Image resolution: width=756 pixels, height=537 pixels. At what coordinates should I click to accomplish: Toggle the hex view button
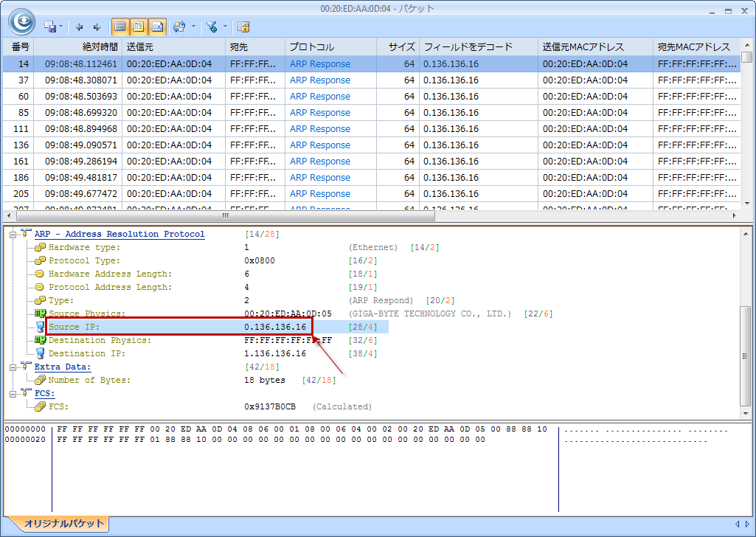coord(157,27)
